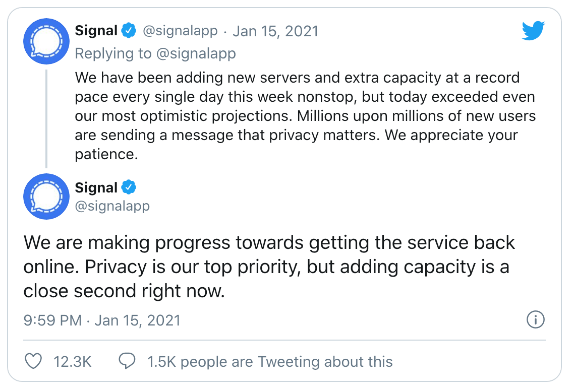Open 1.5K people are Tweeting about this
The height and width of the screenshot is (392, 573).
point(270,362)
